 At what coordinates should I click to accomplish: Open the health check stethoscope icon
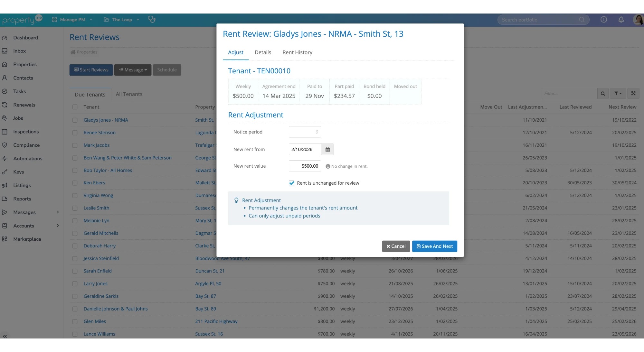click(152, 20)
